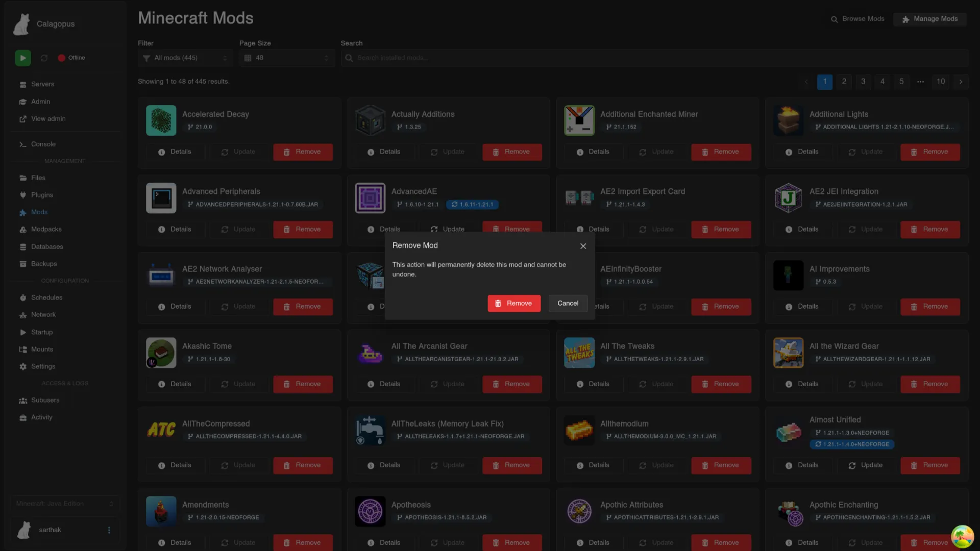Screen dimensions: 980x551
Task: Open the Schedules sidebar entry
Action: click(46, 297)
